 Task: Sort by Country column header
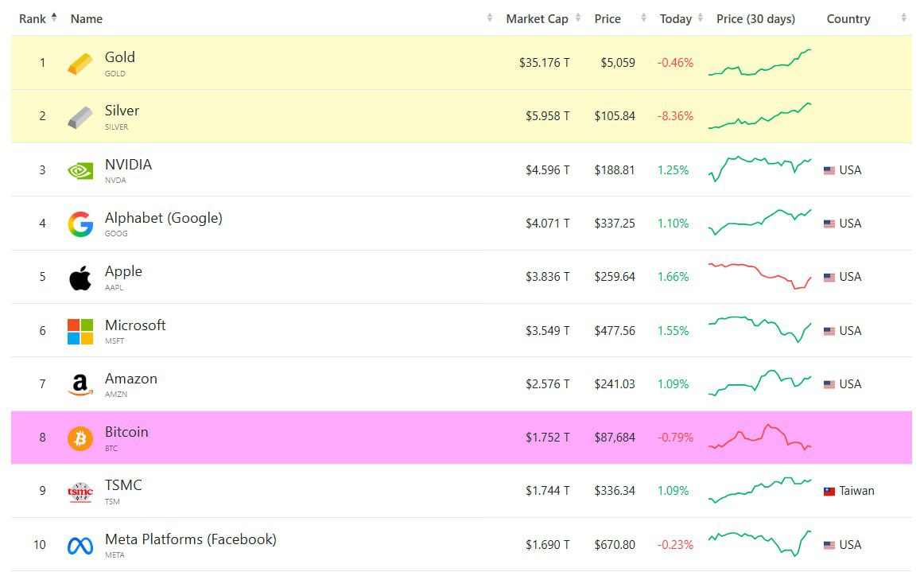848,19
